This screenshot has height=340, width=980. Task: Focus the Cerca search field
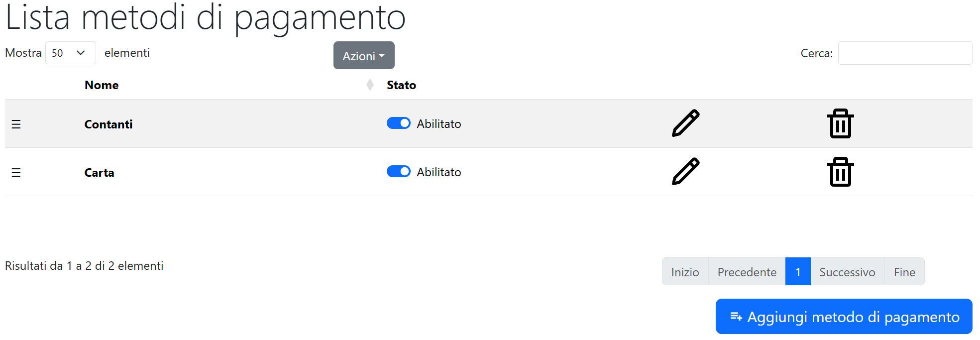(905, 53)
